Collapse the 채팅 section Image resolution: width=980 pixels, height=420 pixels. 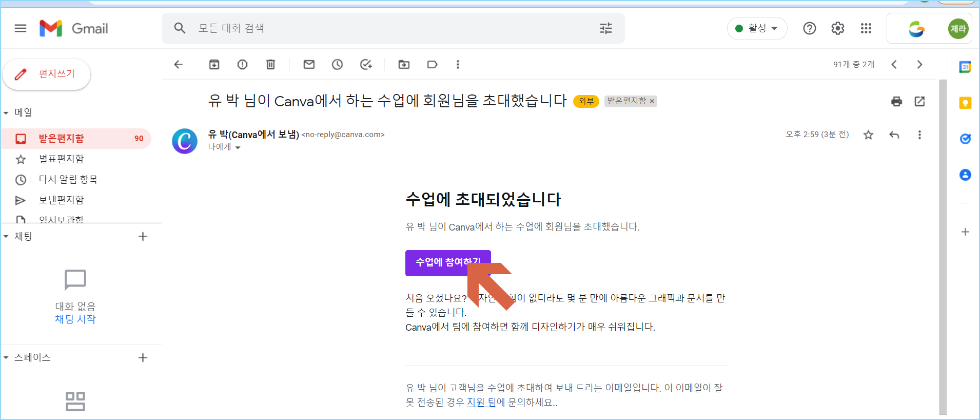(x=6, y=236)
